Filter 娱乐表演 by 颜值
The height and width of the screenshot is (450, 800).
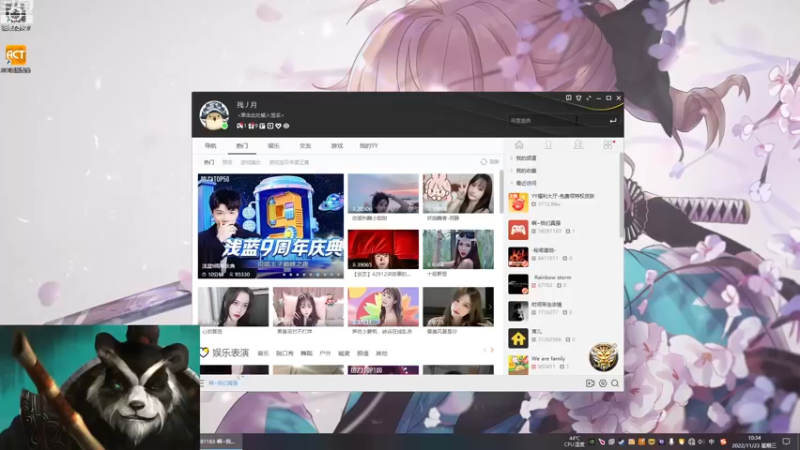(x=363, y=353)
